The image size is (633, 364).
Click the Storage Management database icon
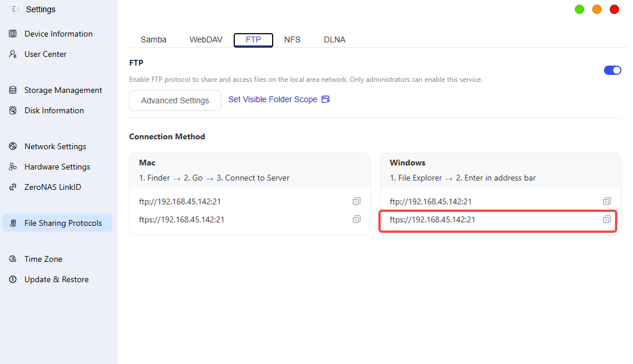(x=13, y=91)
